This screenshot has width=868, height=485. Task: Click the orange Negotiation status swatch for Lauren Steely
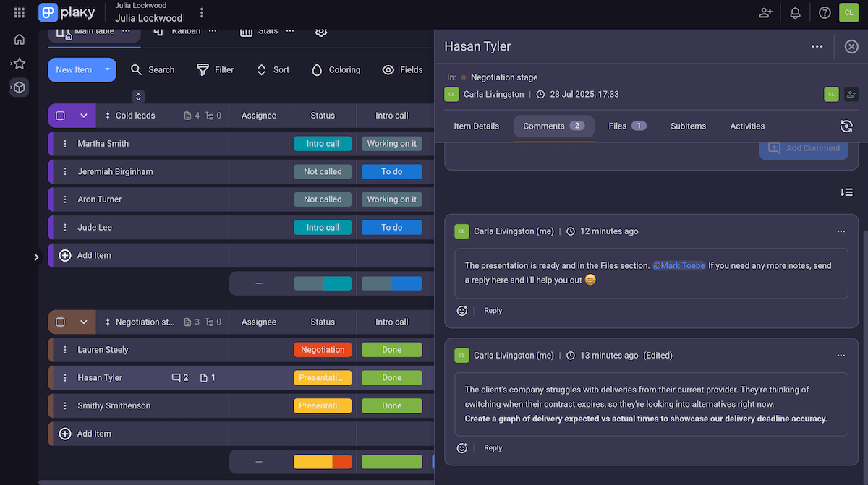(323, 349)
